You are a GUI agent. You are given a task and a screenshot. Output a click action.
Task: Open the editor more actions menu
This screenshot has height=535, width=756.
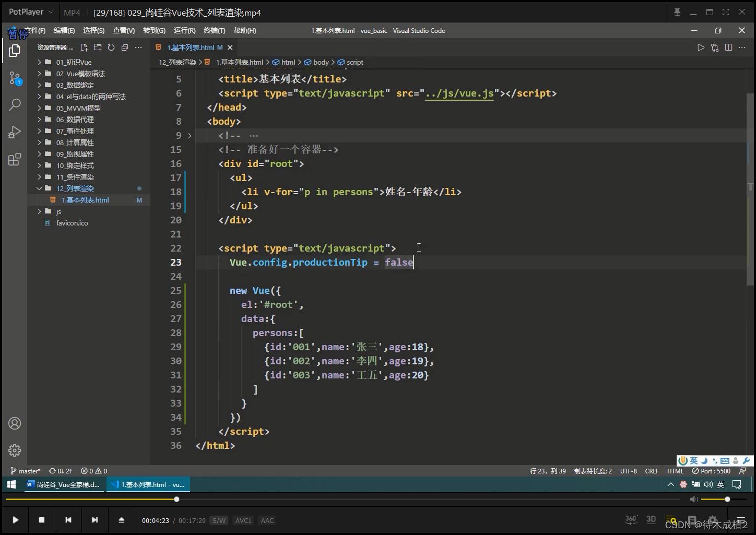(x=742, y=47)
